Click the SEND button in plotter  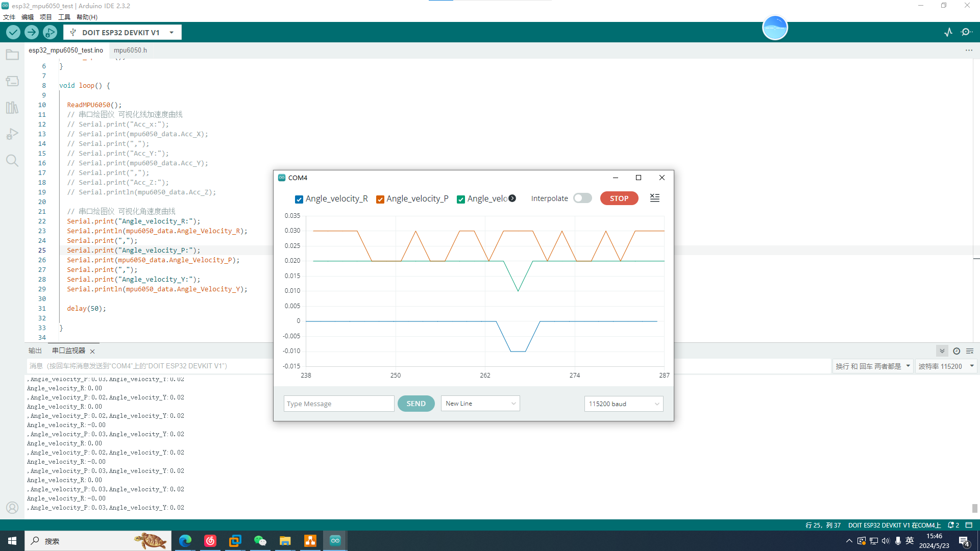point(416,404)
